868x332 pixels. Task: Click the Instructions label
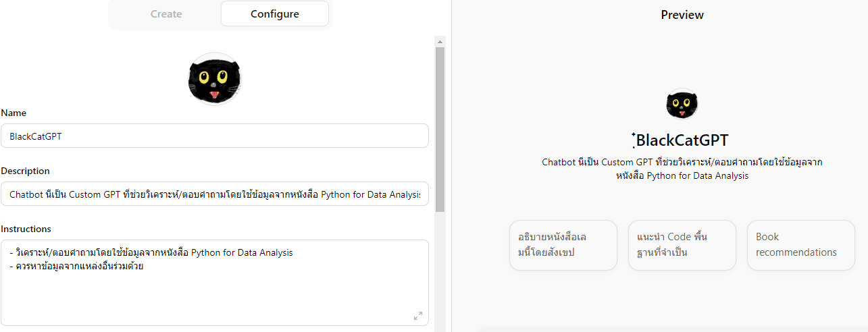pos(26,229)
